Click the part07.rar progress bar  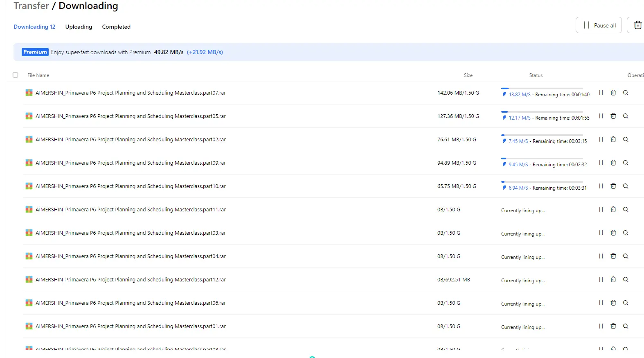click(542, 88)
